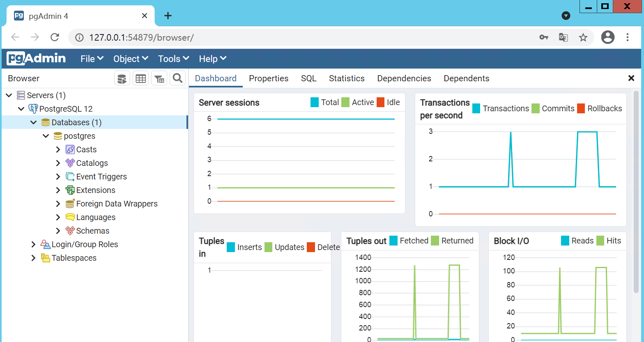644x342 pixels.
Task: Click the Casts node icon
Action: 70,149
